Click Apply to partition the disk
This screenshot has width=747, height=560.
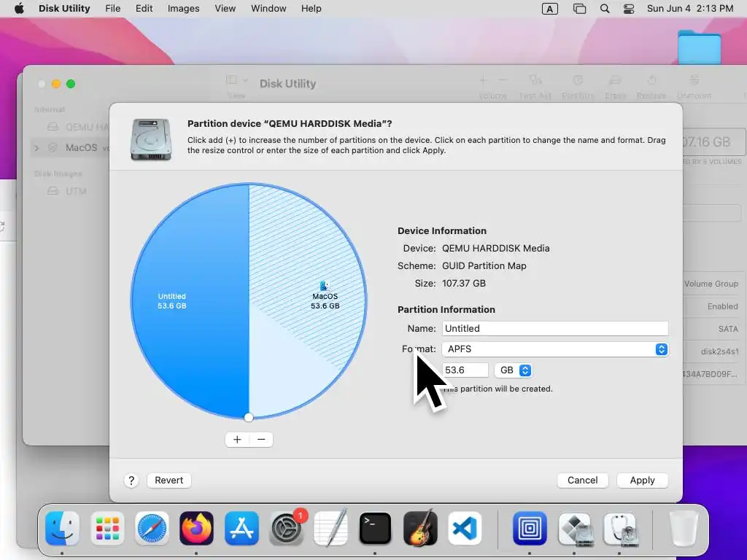tap(642, 480)
